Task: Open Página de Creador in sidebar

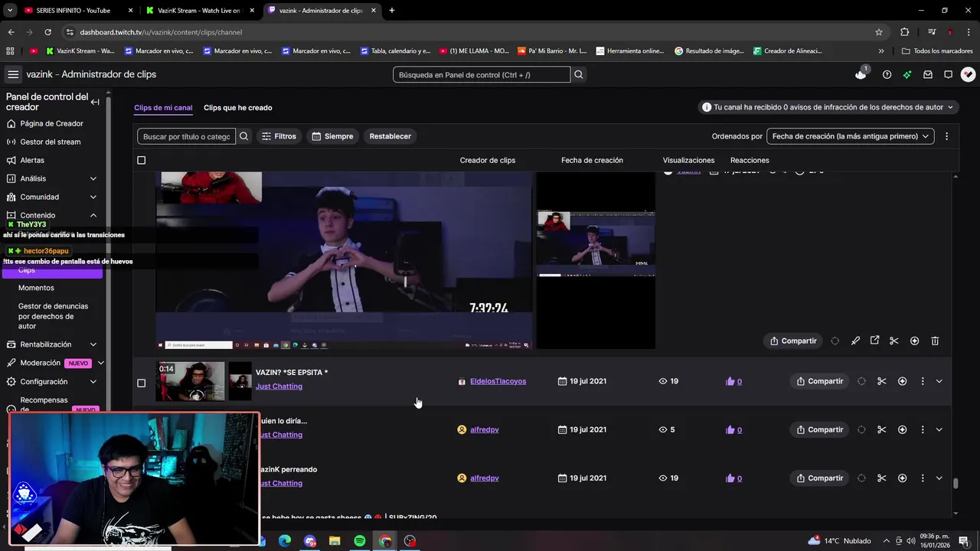Action: tap(51, 123)
